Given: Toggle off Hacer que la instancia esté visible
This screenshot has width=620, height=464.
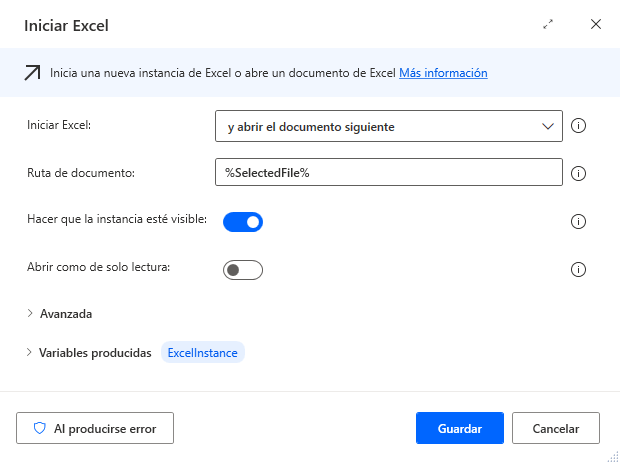Looking at the screenshot, I should 243,222.
